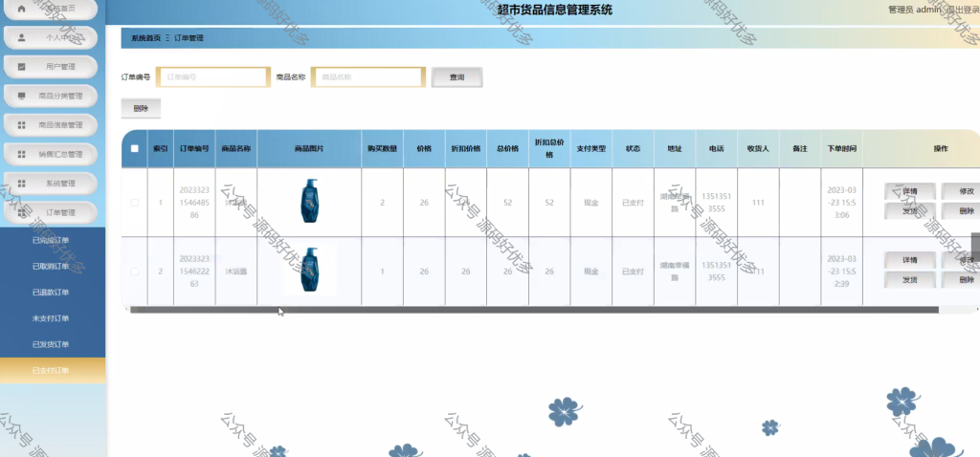Expand the 商品信息管理 sidebar menu

(x=52, y=125)
